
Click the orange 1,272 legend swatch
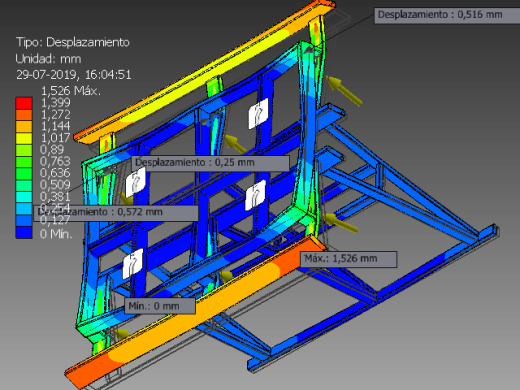pos(24,115)
